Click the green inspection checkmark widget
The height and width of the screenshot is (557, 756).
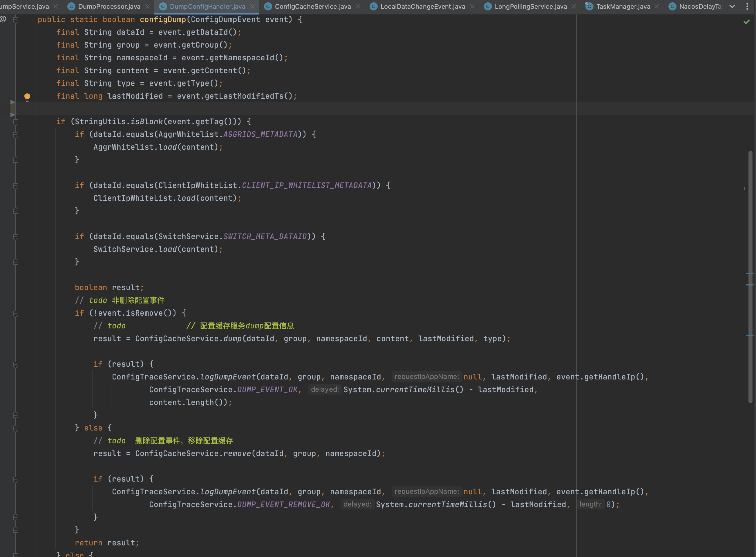(746, 22)
